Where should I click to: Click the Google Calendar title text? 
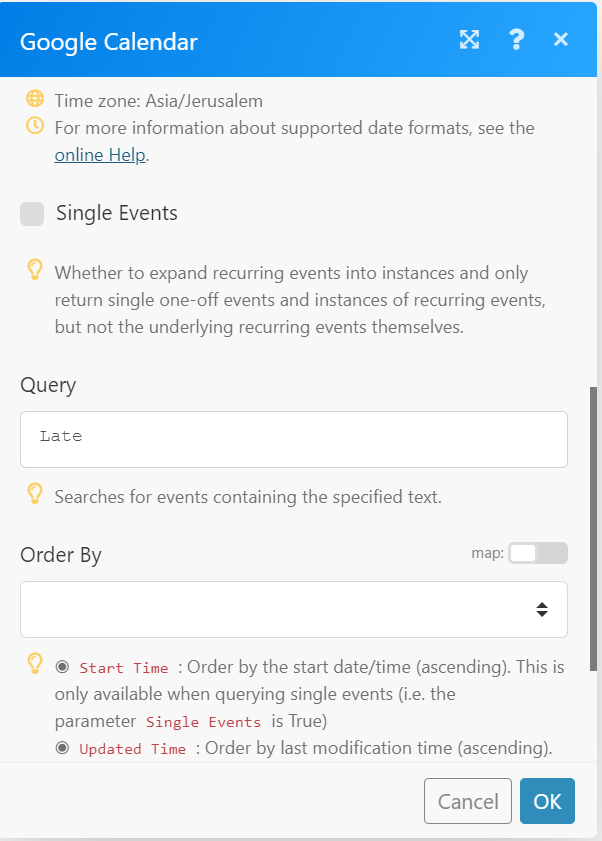109,42
